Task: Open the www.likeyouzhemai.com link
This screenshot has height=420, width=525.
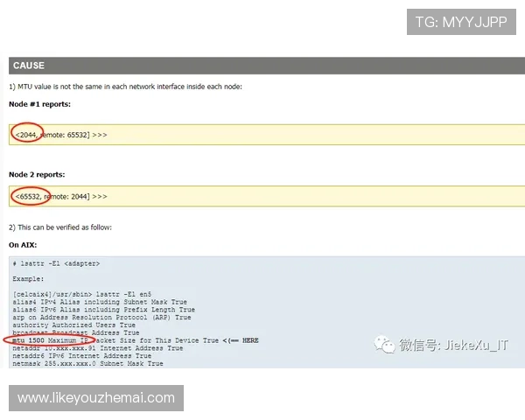Action: point(96,398)
